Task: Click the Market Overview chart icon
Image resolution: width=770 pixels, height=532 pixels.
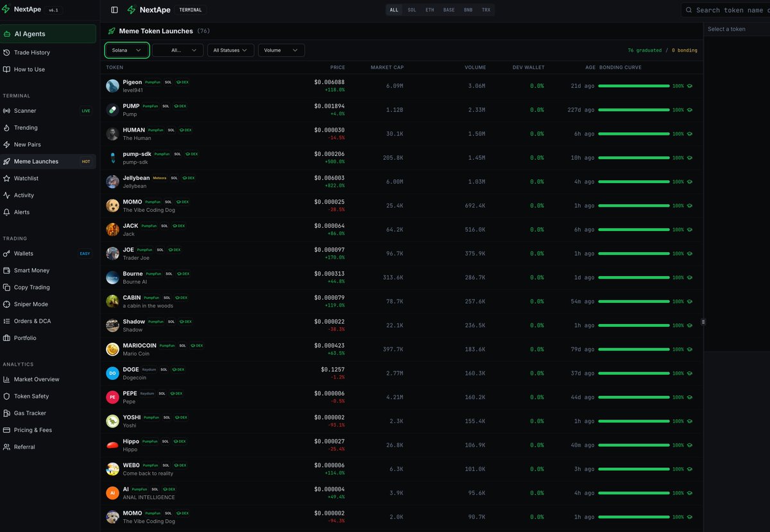Action: pyautogui.click(x=7, y=379)
